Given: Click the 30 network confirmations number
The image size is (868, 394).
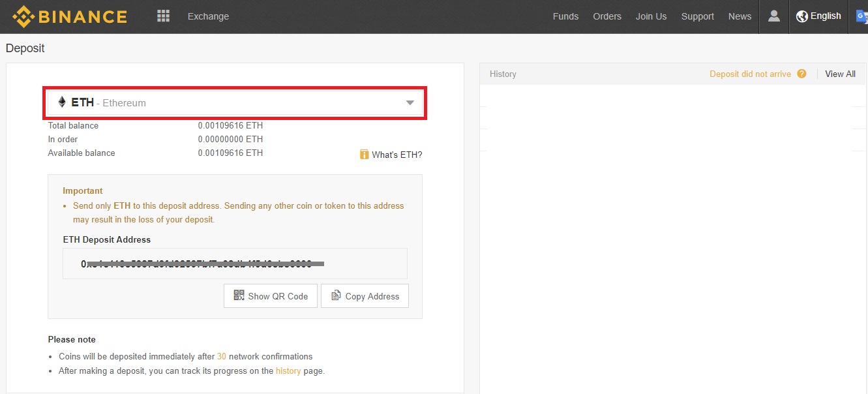Looking at the screenshot, I should pyautogui.click(x=222, y=356).
